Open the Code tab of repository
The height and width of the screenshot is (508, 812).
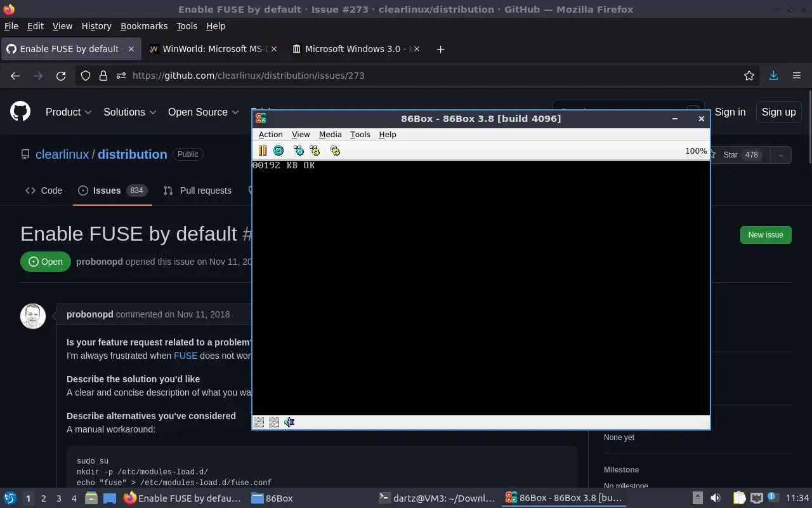coord(44,190)
